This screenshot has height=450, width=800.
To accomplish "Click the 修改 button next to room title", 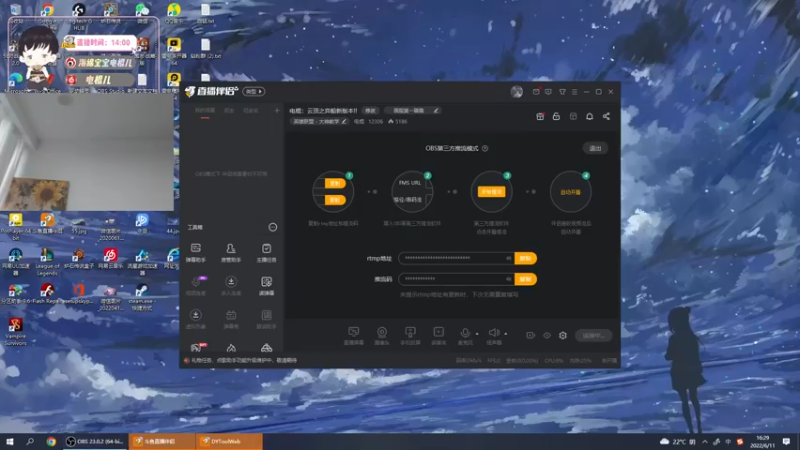I will point(370,111).
